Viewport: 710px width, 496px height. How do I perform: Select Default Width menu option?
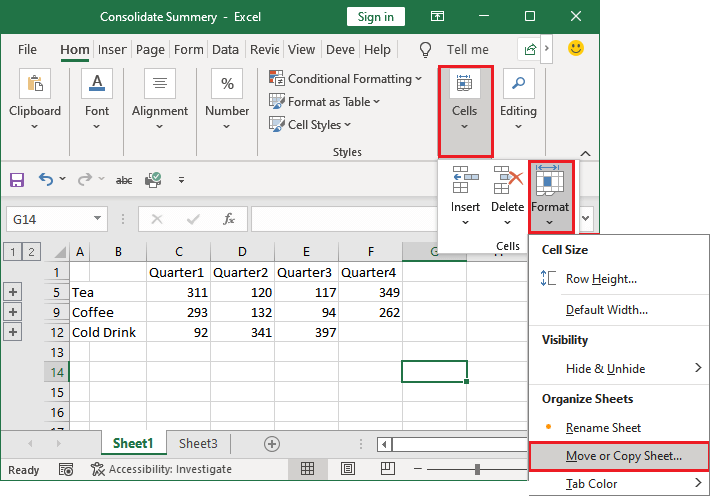point(619,310)
